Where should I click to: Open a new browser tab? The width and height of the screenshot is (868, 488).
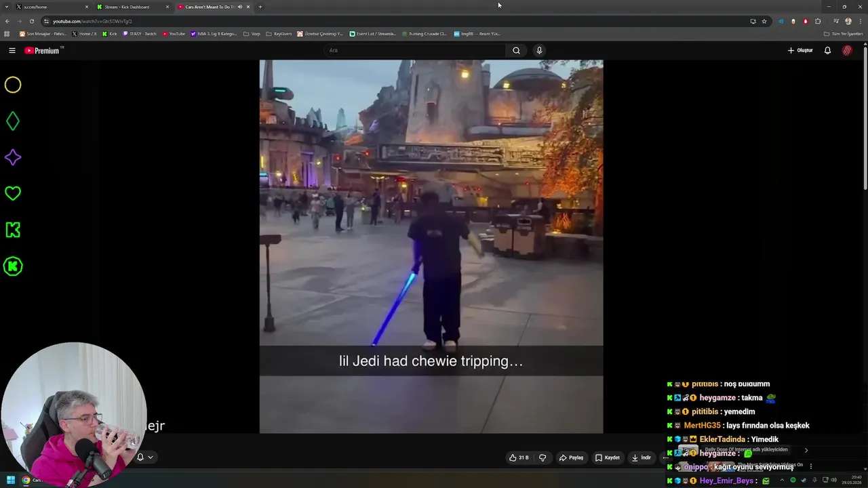click(x=260, y=7)
